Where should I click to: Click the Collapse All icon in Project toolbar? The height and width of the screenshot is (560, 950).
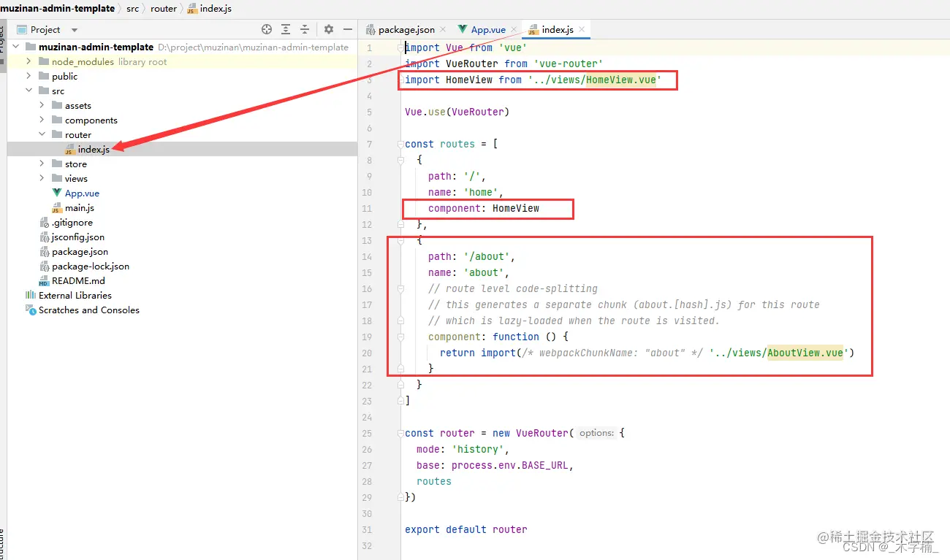coord(305,29)
